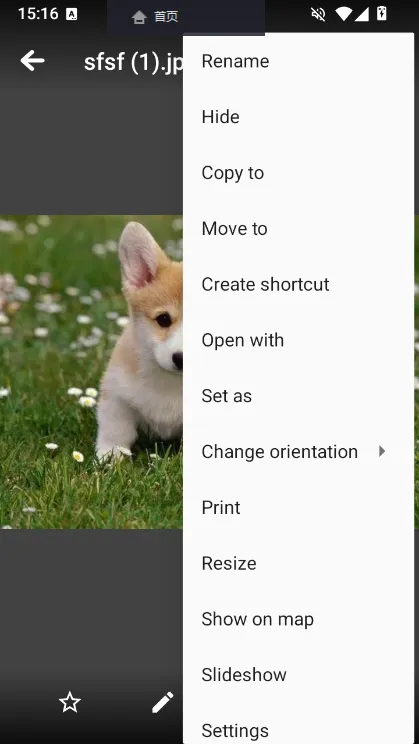Select Create shortcut

[x=298, y=284]
